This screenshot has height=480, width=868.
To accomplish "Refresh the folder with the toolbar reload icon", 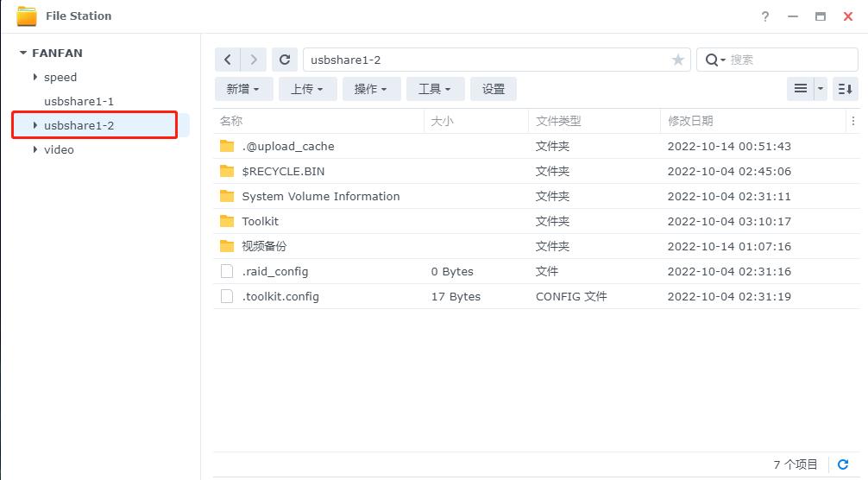I will pos(285,60).
